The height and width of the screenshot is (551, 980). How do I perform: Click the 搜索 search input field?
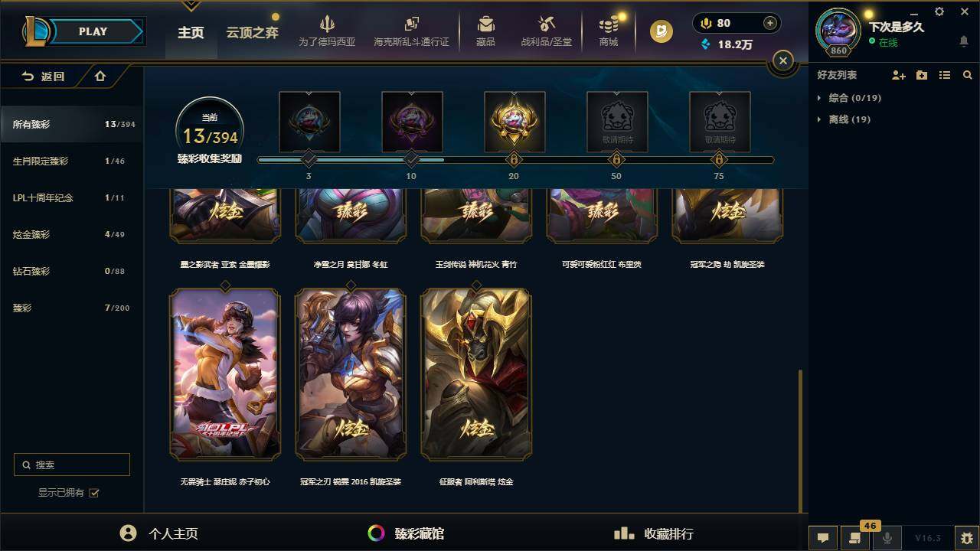pos(72,465)
